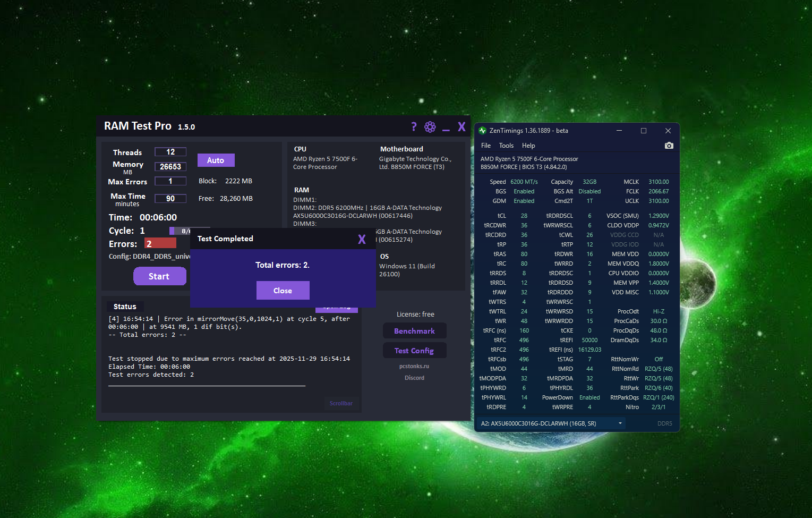This screenshot has height=518, width=812.
Task: Select the 'License: free' text
Action: [415, 315]
